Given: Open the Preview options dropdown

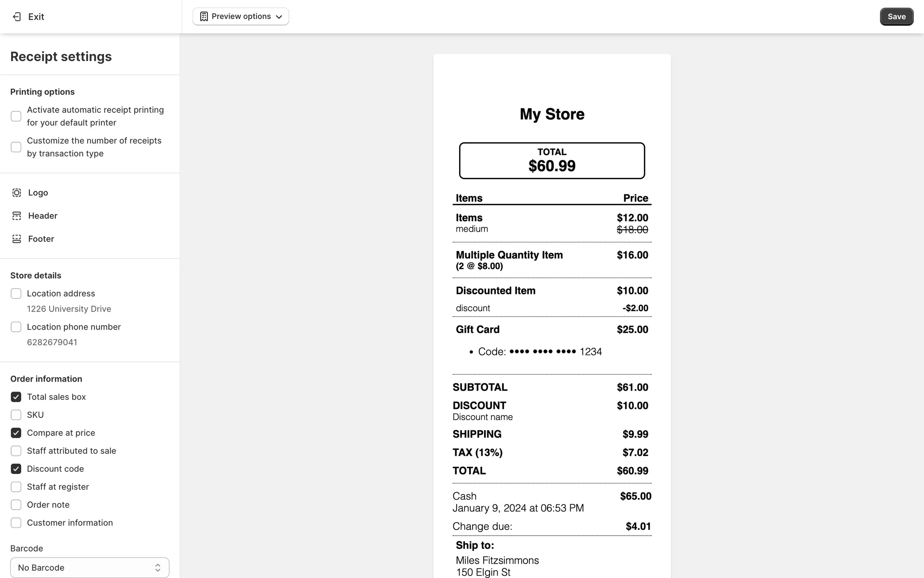Looking at the screenshot, I should click(241, 16).
